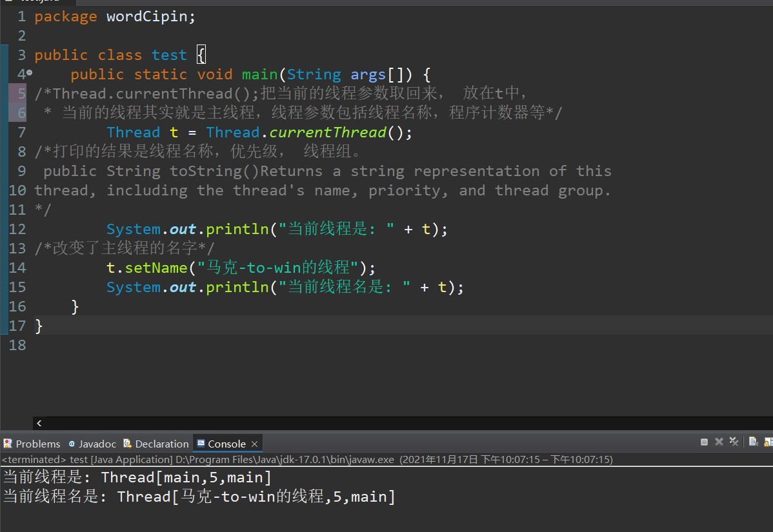The width and height of the screenshot is (773, 532).
Task: Click the 'main' method name on line 4
Action: 259,74
